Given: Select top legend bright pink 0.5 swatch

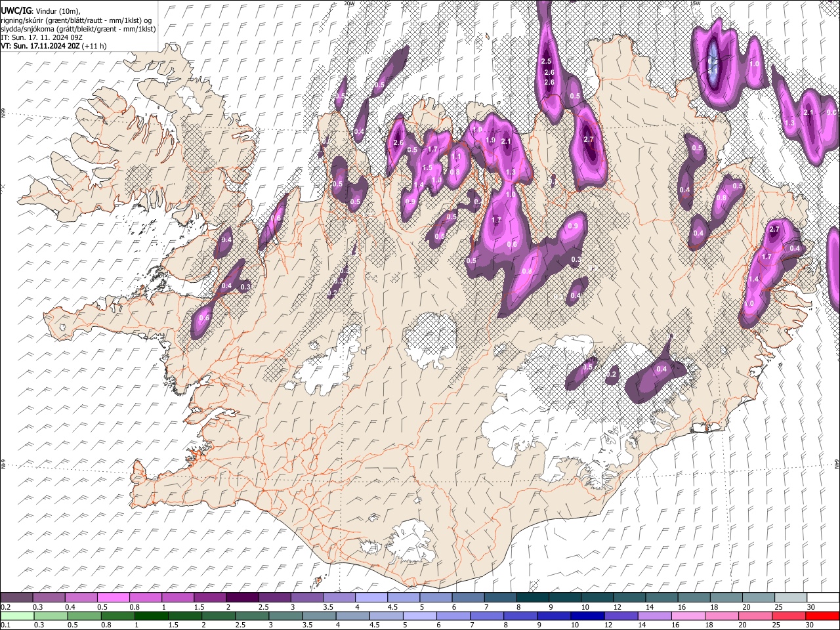Looking at the screenshot, I should click(113, 597).
